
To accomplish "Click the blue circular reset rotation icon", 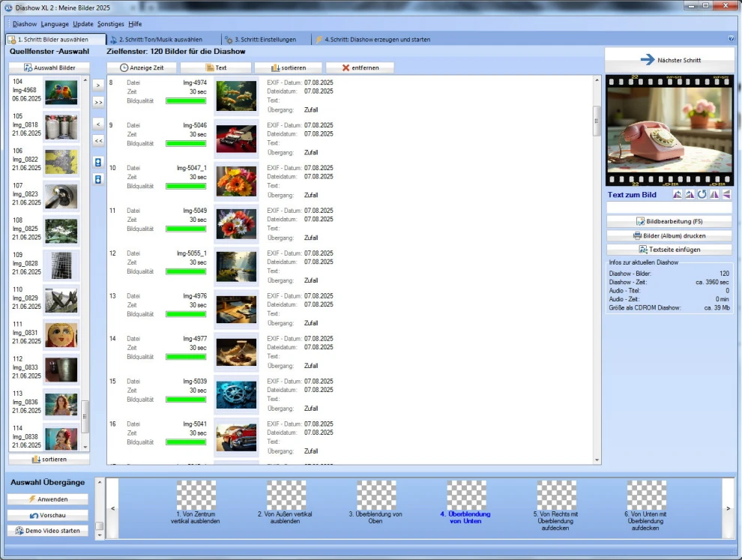I will click(x=702, y=195).
